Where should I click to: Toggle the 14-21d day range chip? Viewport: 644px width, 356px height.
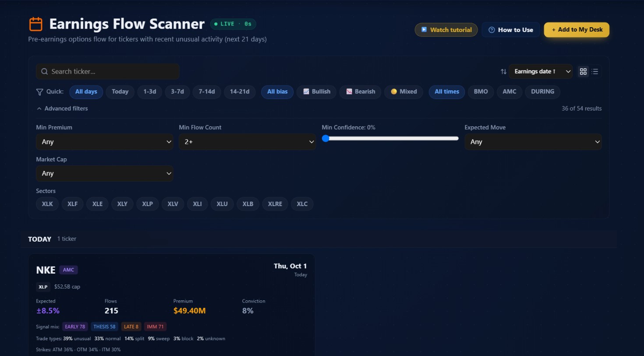[x=240, y=92]
